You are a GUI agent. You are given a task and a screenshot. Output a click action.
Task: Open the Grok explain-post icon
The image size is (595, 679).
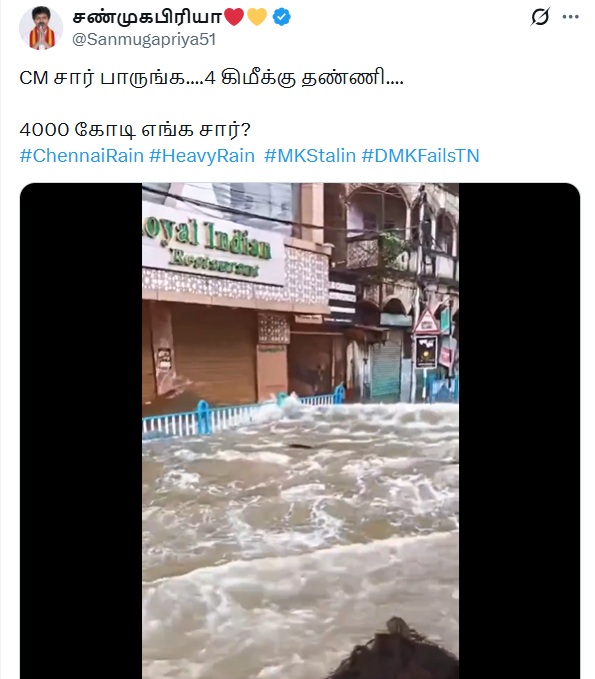[540, 17]
